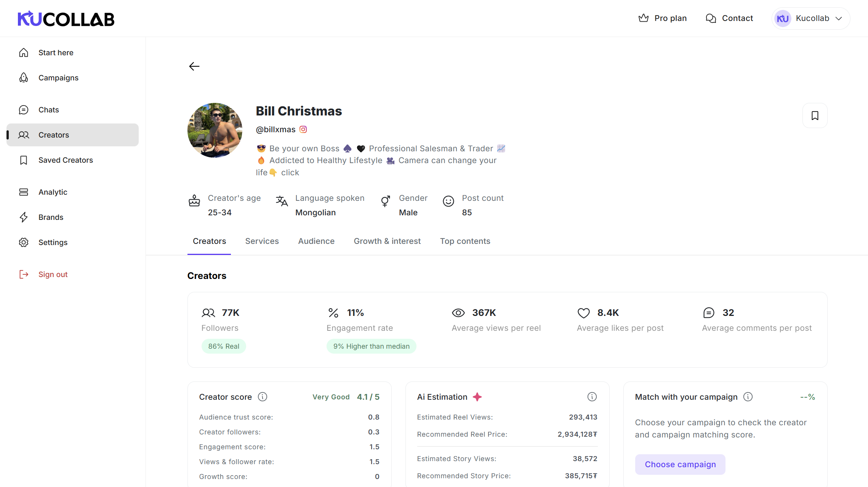Click Bill Christmas profile picture

point(215,130)
